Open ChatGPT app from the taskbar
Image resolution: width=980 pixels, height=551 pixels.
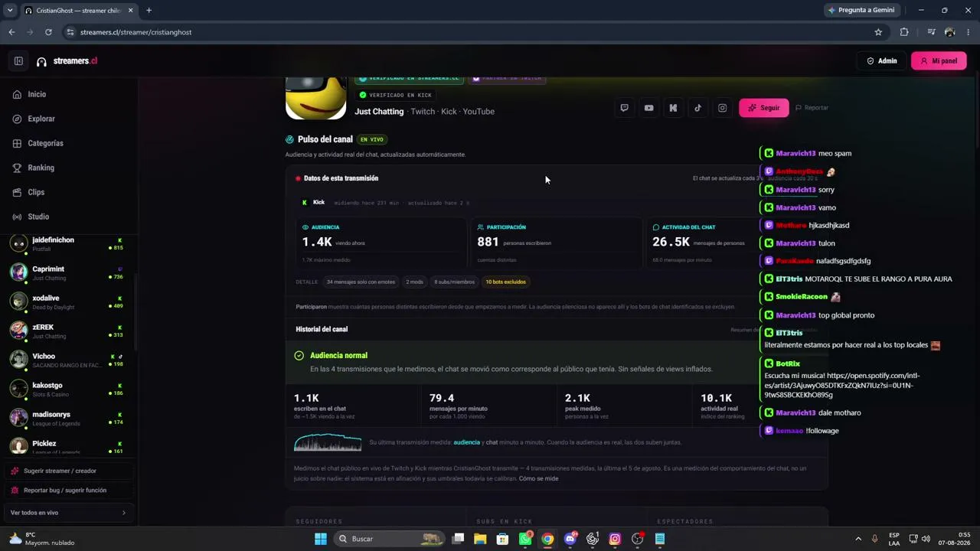[593, 539]
